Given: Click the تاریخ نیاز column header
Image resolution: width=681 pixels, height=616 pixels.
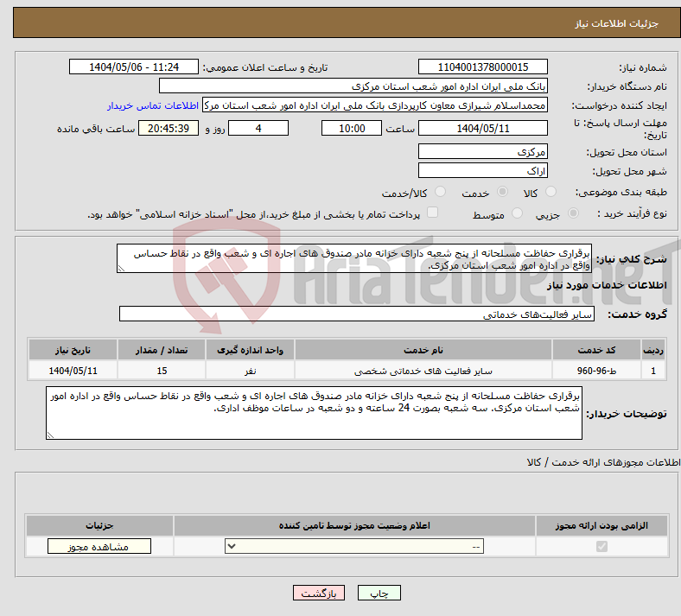Looking at the screenshot, I should (73, 350).
